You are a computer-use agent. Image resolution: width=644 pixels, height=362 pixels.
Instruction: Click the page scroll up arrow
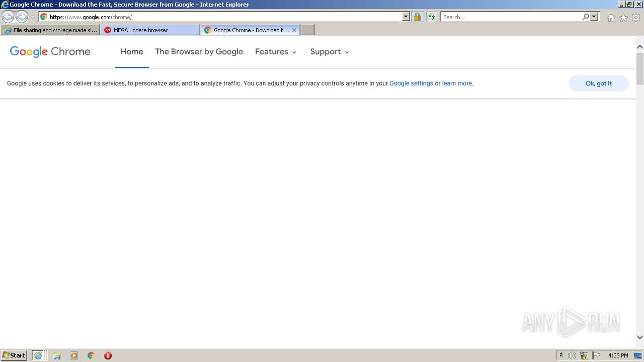[x=640, y=47]
